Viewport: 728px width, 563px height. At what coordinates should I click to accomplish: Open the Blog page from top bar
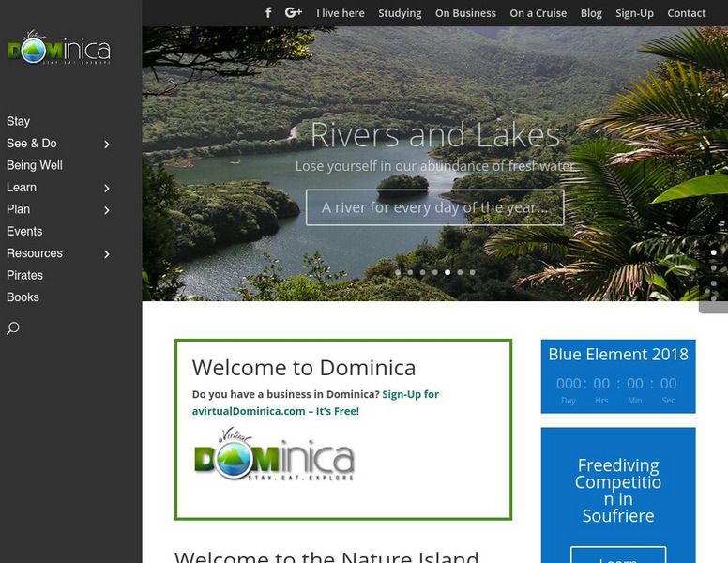(591, 13)
